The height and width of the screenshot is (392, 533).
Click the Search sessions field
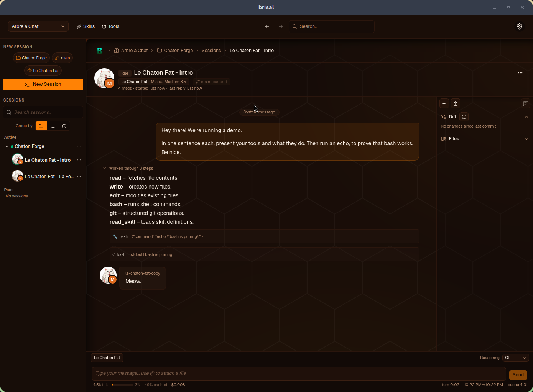[43, 112]
